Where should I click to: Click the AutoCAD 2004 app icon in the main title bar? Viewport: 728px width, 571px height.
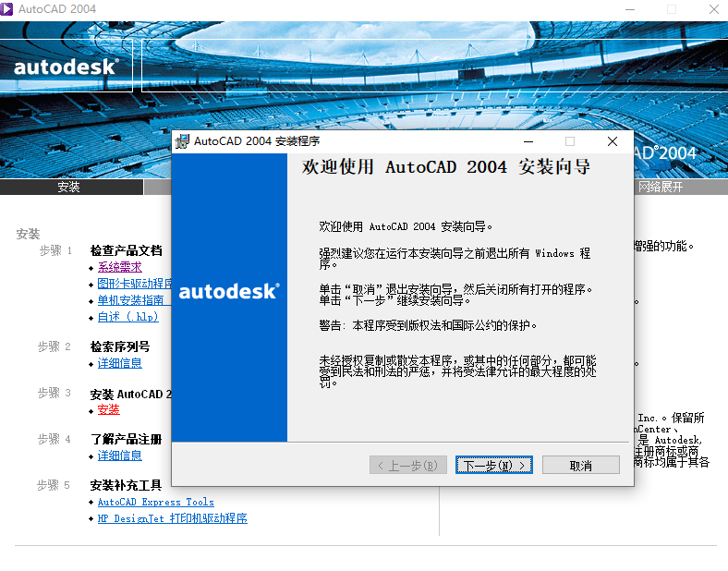coord(6,9)
